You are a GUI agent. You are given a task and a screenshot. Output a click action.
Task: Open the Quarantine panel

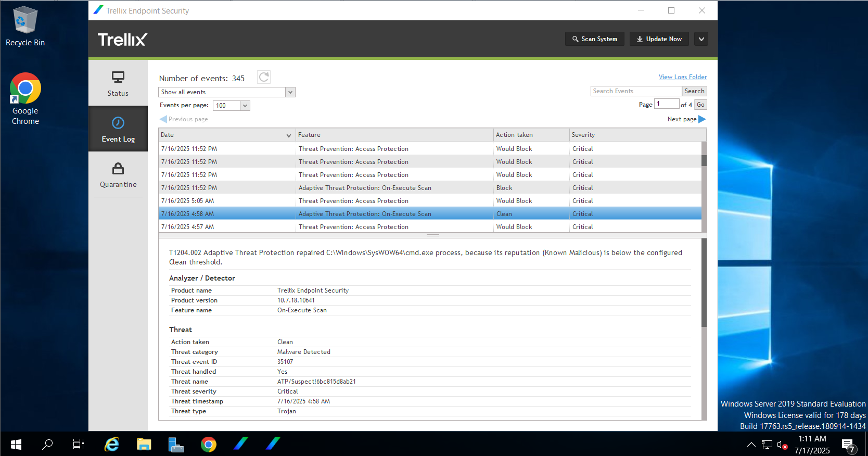point(118,175)
